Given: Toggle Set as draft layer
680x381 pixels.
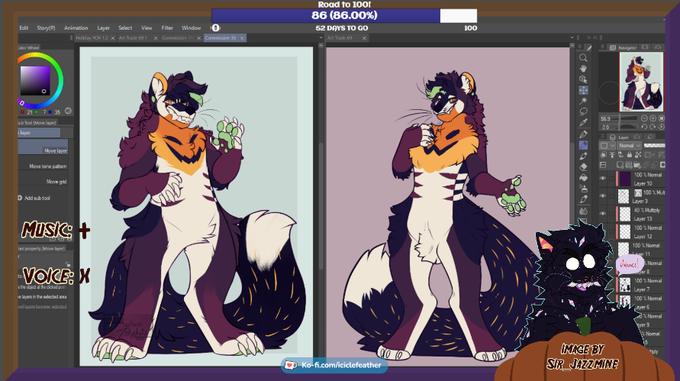Looking at the screenshot, I should [621, 155].
